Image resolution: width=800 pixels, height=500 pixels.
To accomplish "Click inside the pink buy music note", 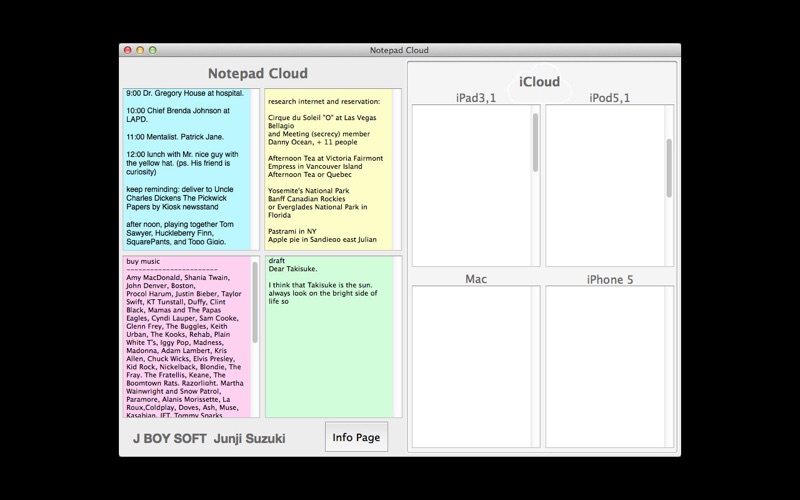I will (x=187, y=337).
